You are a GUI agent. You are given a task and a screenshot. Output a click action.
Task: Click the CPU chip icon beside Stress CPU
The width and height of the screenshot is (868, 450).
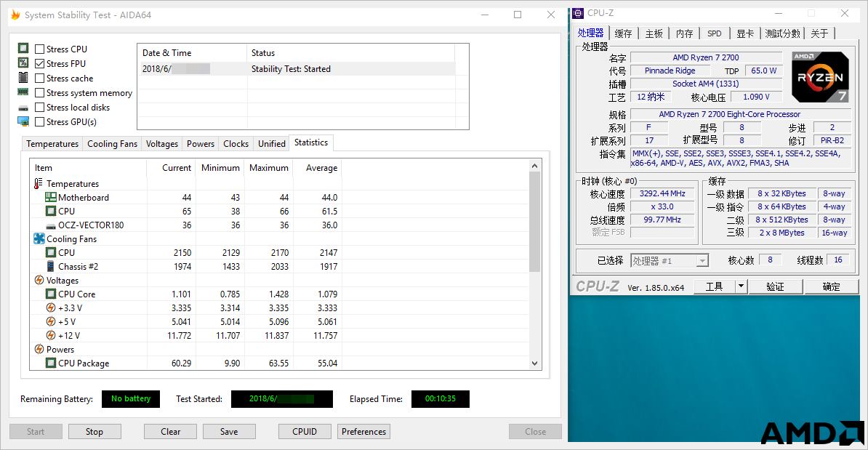tap(23, 48)
